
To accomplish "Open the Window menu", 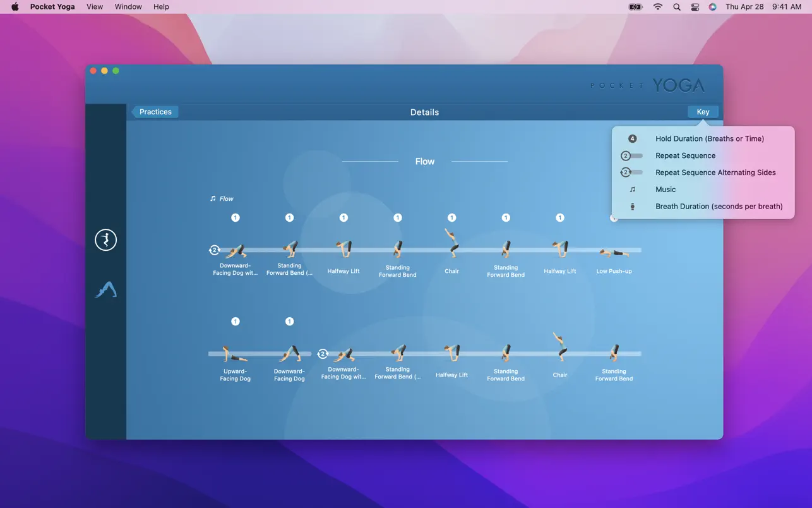I will click(128, 6).
